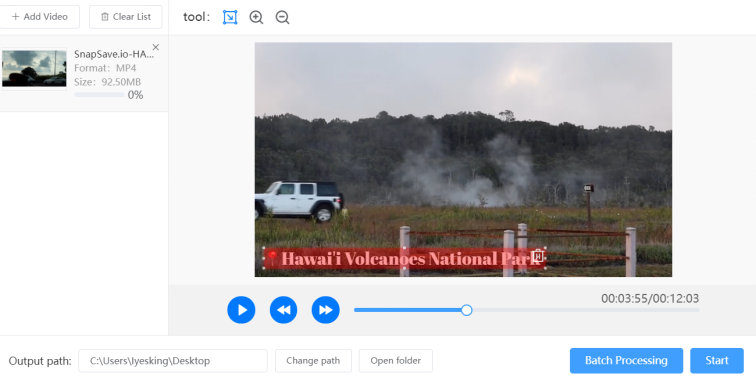Screen dimensions: 756x378
Task: Click the Size: 92.50MB text
Action: tap(108, 82)
